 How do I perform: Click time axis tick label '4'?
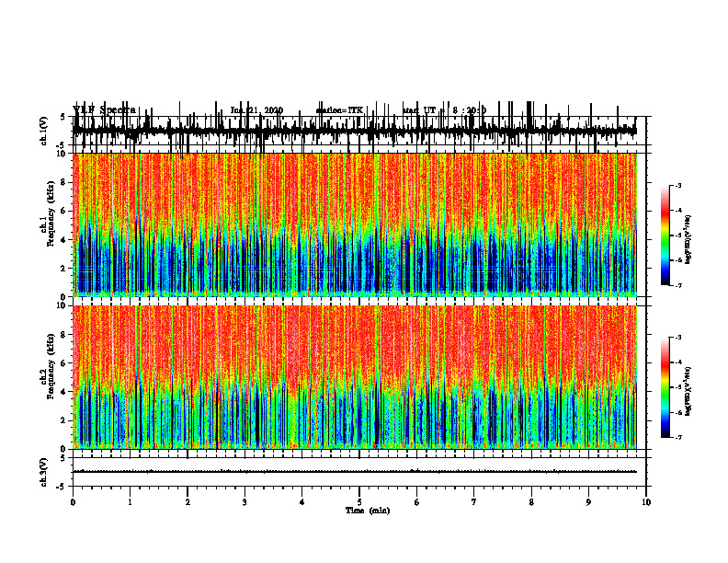point(302,502)
